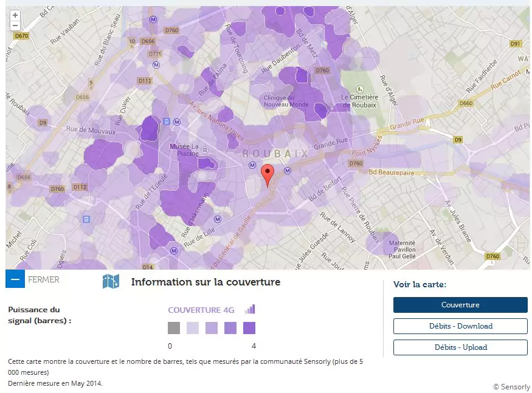532x393 pixels.
Task: Switch to Débits - Upload map
Action: point(460,347)
